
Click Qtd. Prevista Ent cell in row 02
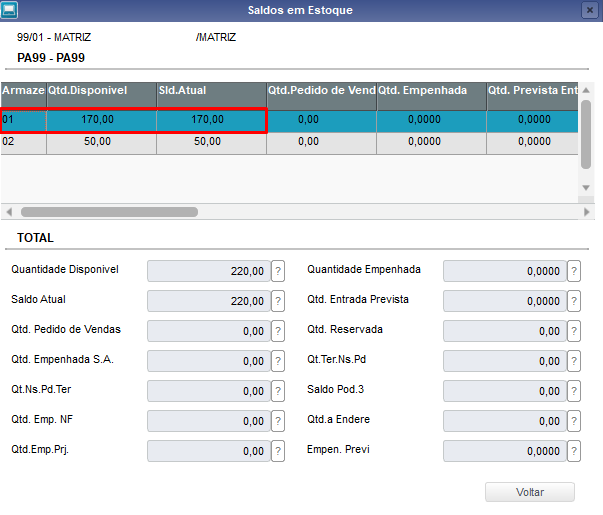click(x=533, y=142)
